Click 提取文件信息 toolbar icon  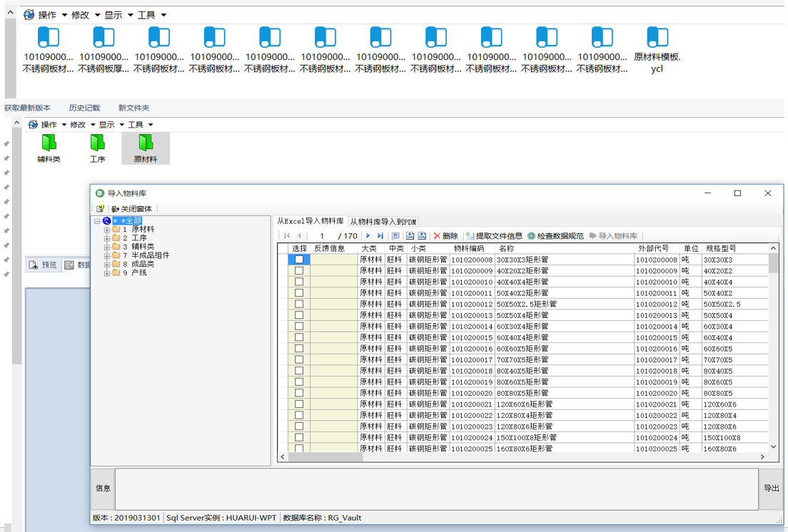494,236
